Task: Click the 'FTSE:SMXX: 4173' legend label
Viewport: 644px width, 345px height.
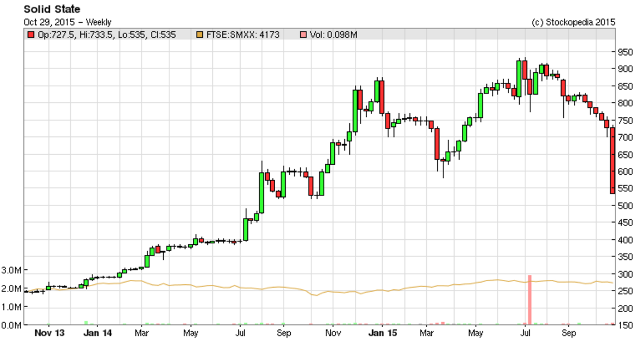Action: point(243,35)
